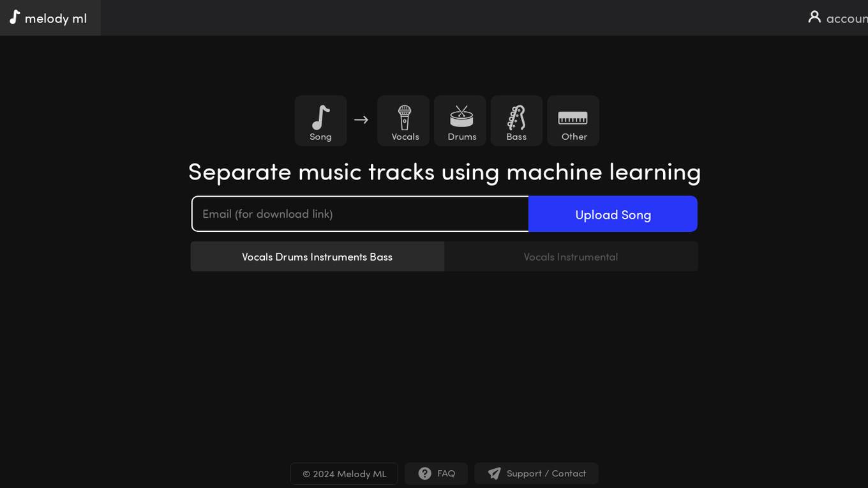Click the Drums icon tile
Viewport: 868px width, 488px height.
click(460, 121)
